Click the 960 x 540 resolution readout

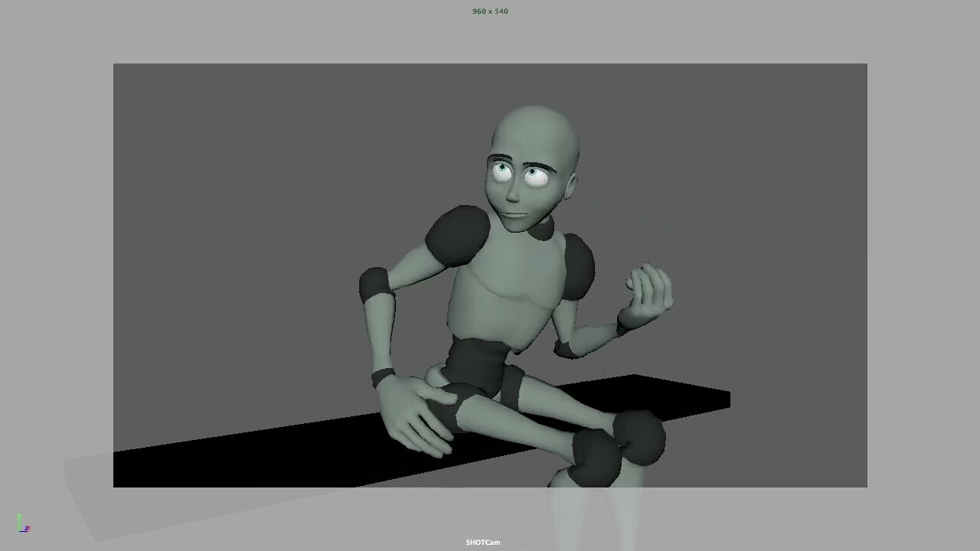(488, 11)
